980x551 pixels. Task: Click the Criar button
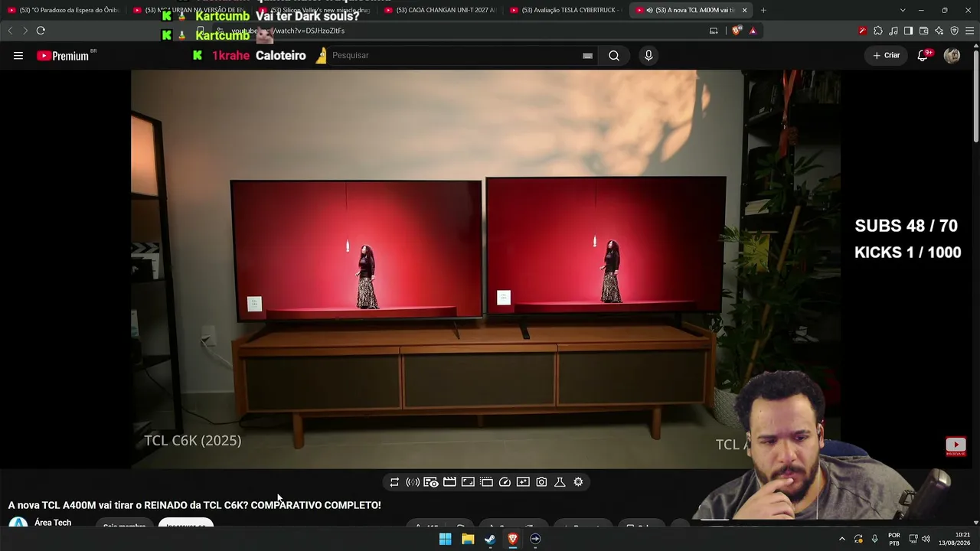coord(887,55)
